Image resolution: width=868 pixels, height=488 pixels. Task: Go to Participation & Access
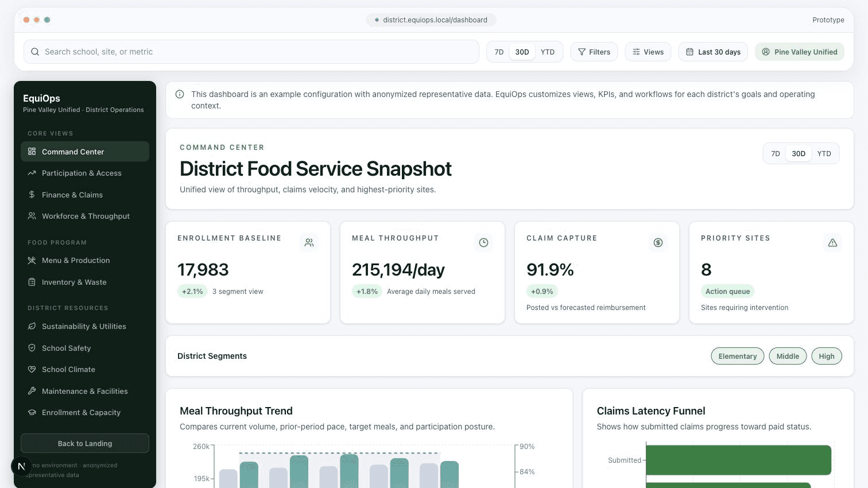coord(85,173)
